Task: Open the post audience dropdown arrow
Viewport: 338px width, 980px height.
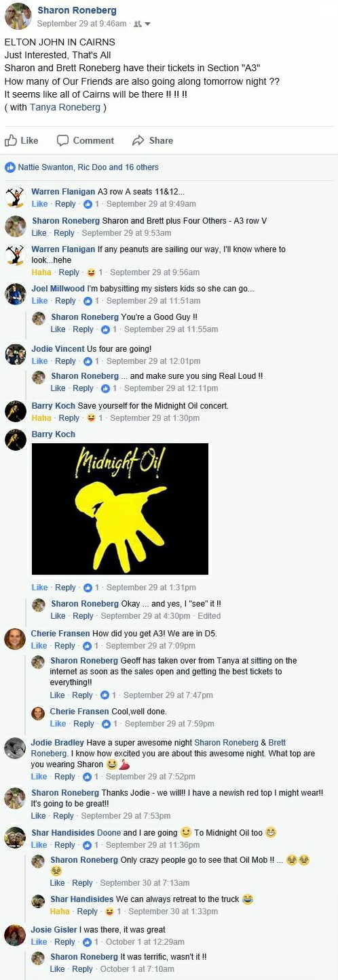Action: coord(147,24)
